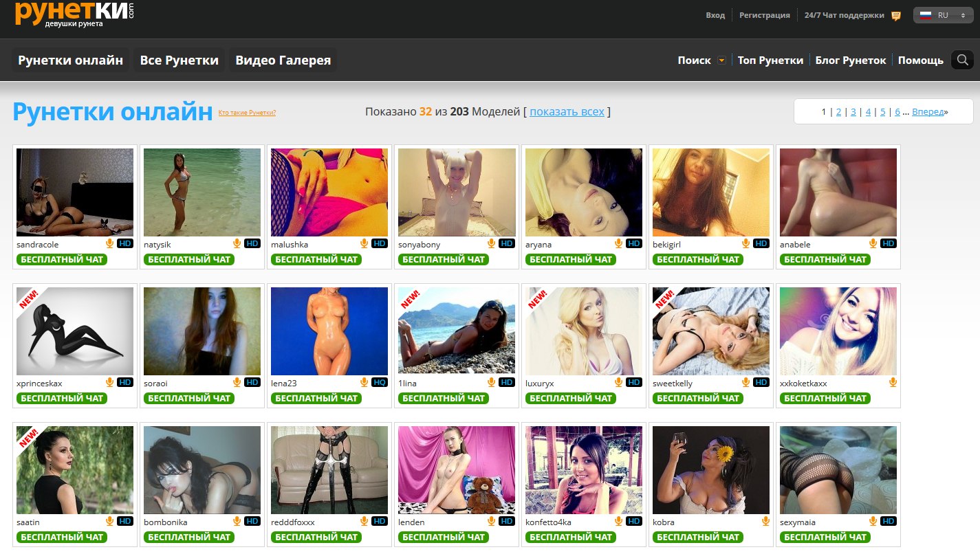Image resolution: width=980 pixels, height=554 pixels.
Task: Open the Все Рунетки tab
Action: click(179, 60)
